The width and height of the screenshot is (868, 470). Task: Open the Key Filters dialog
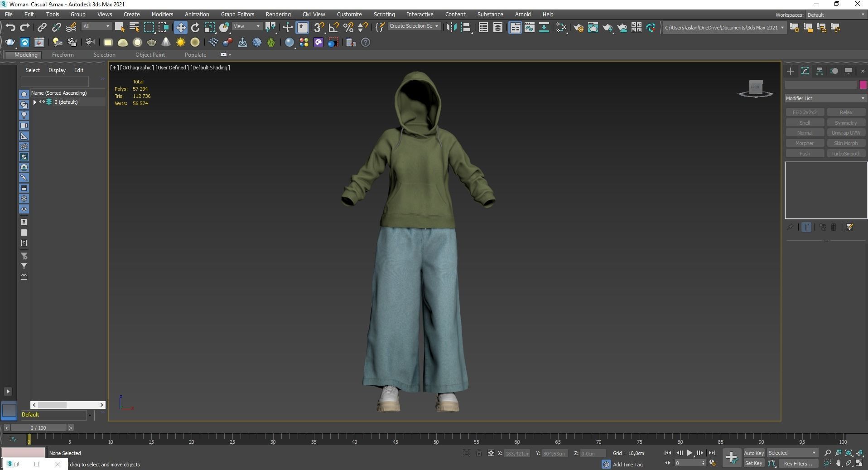point(798,463)
